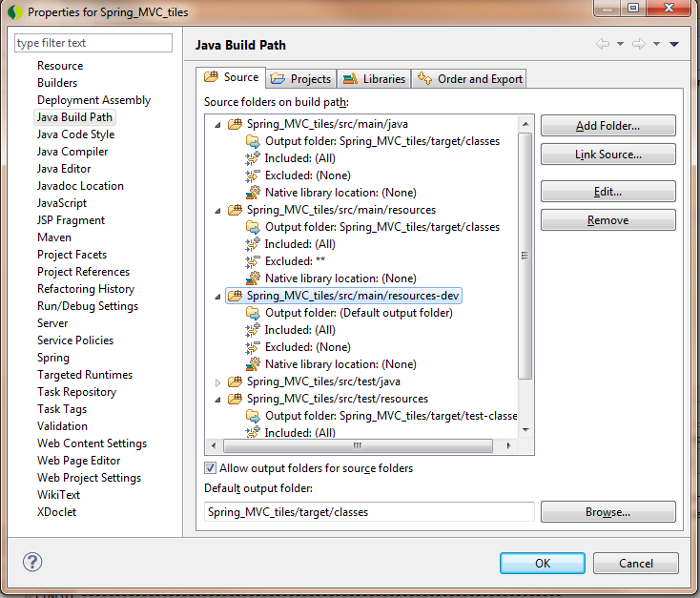This screenshot has height=598, width=700.
Task: Collapse the src/main/java source folder
Action: 217,125
